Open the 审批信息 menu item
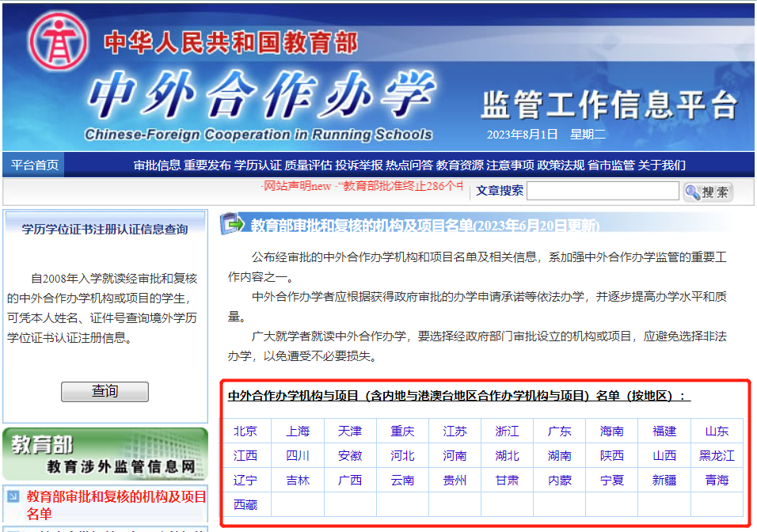Screen dimensions: 757x532 point(157,165)
